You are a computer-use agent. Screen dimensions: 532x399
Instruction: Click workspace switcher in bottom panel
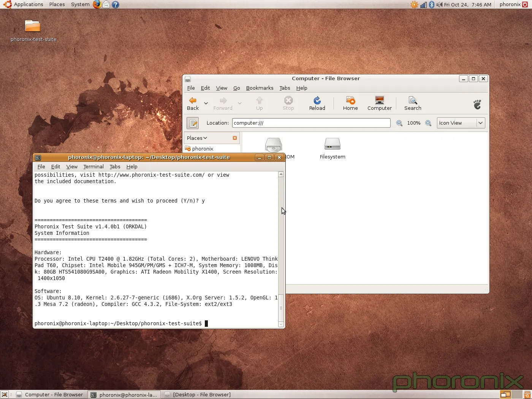click(x=511, y=394)
